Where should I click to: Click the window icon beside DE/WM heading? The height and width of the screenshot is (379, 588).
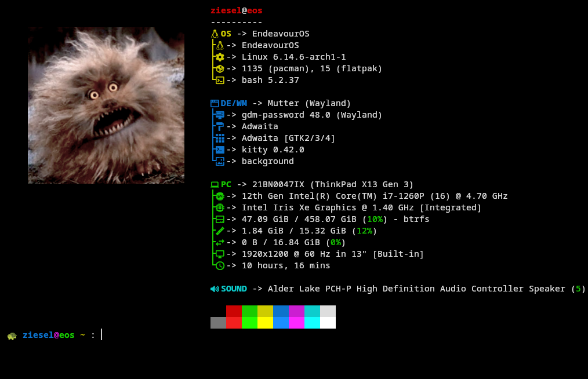pyautogui.click(x=215, y=104)
